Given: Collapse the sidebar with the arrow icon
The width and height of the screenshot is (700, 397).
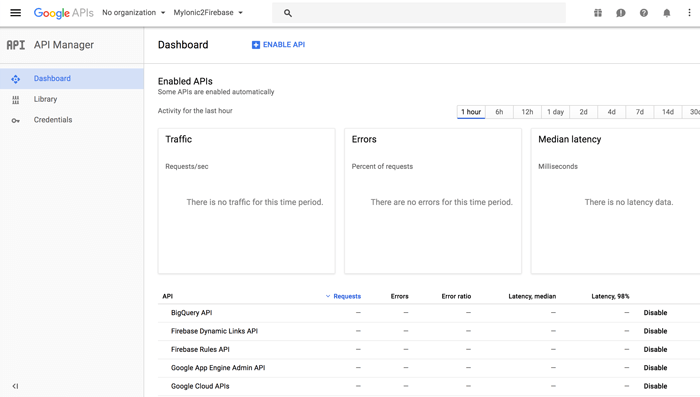Looking at the screenshot, I should pos(15,386).
